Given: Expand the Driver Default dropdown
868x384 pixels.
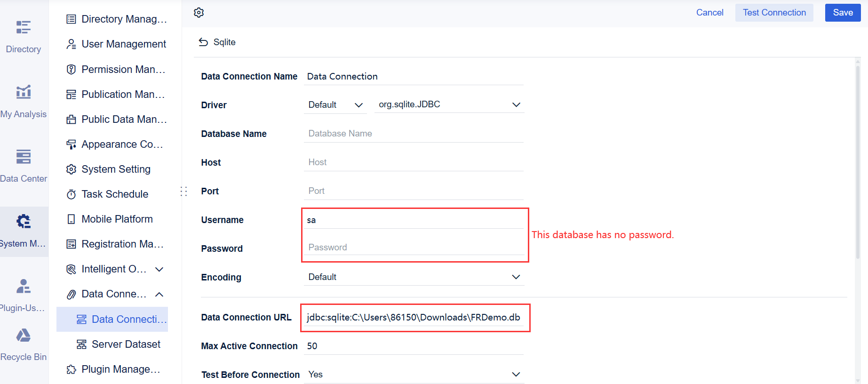Looking at the screenshot, I should coord(335,105).
